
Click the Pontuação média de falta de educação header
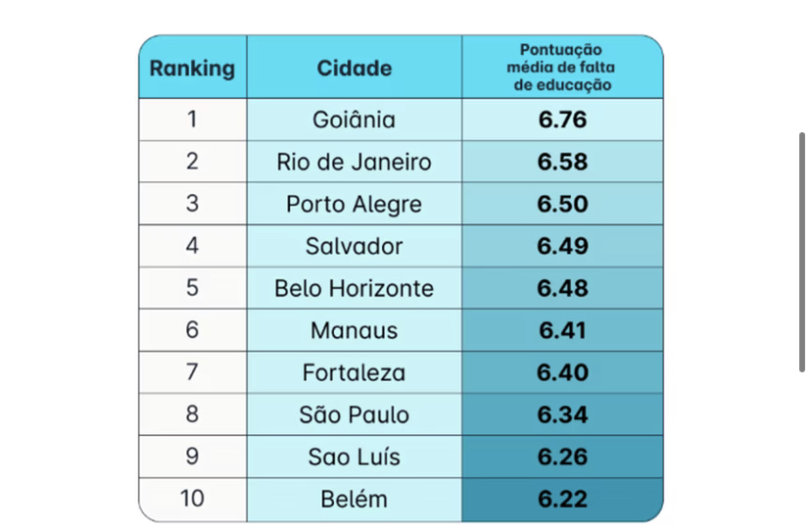(x=561, y=68)
